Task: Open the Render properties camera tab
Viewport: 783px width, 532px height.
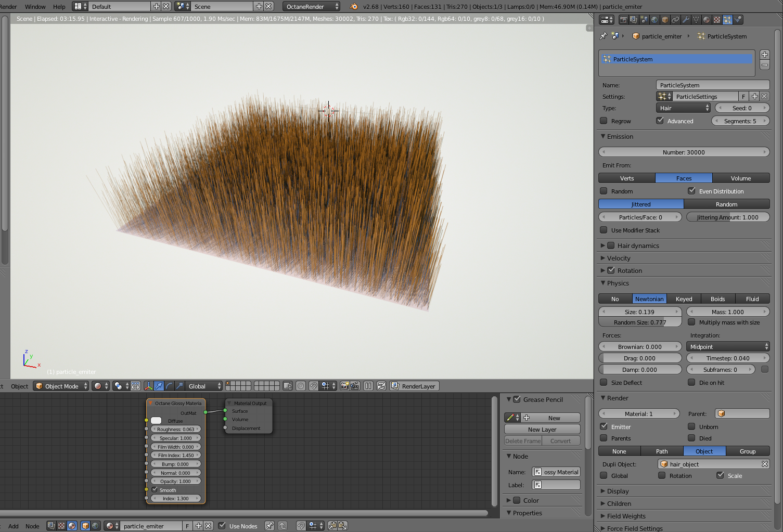Action: [x=623, y=20]
